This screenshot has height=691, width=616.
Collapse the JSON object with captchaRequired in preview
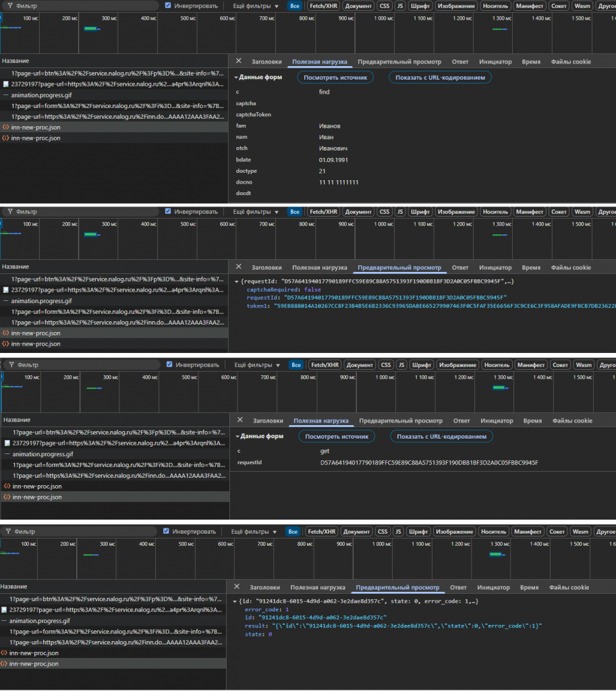[237, 281]
